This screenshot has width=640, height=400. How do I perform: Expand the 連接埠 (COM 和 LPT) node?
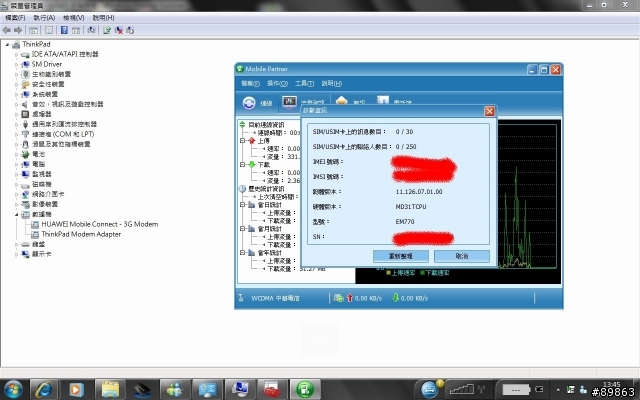click(16, 134)
